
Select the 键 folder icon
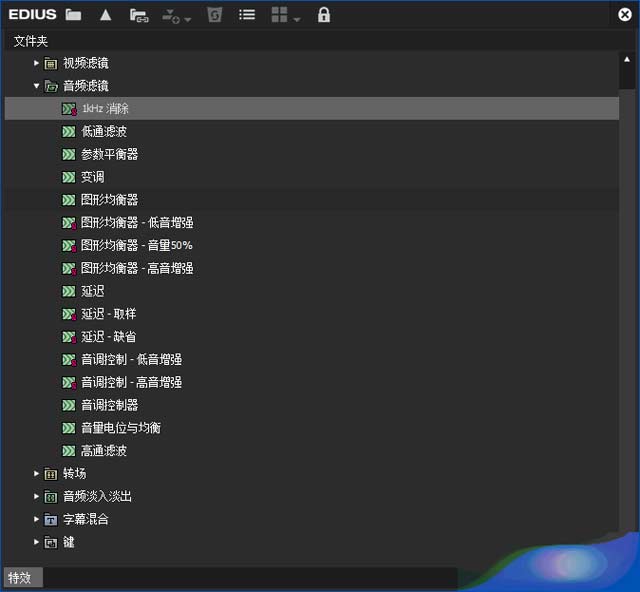tap(51, 543)
